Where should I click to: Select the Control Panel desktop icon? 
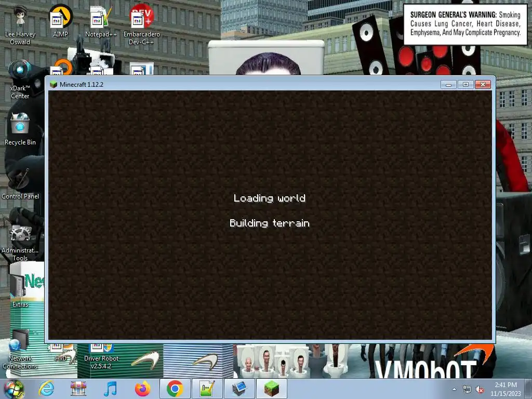pyautogui.click(x=20, y=183)
